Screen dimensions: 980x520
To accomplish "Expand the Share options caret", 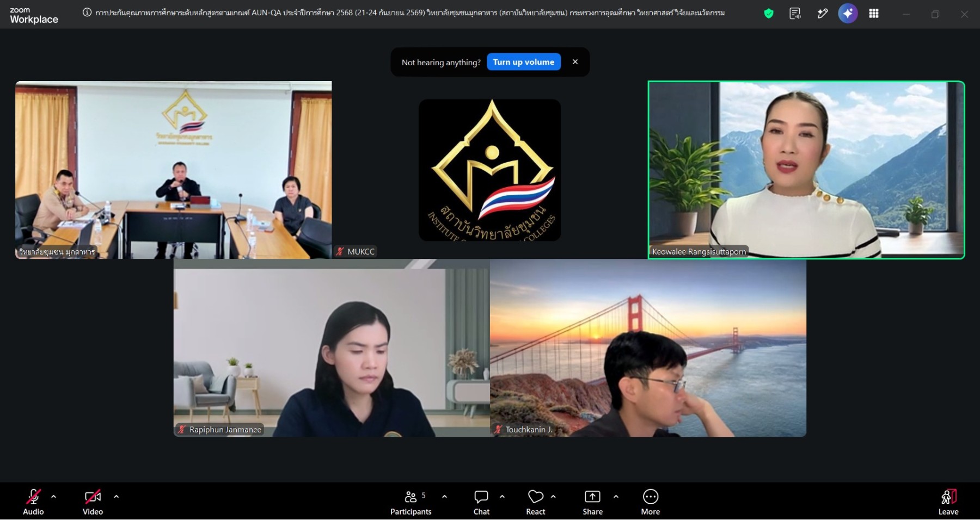I will pos(616,497).
